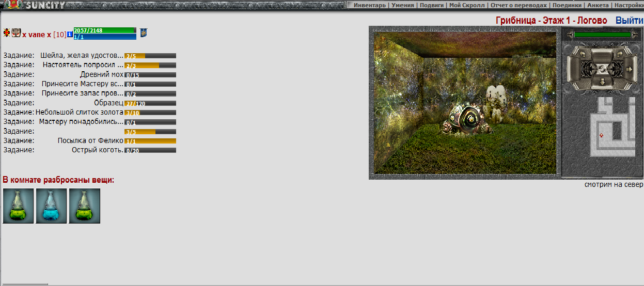Step right with the side arrow
The image size is (644, 286).
point(630,69)
